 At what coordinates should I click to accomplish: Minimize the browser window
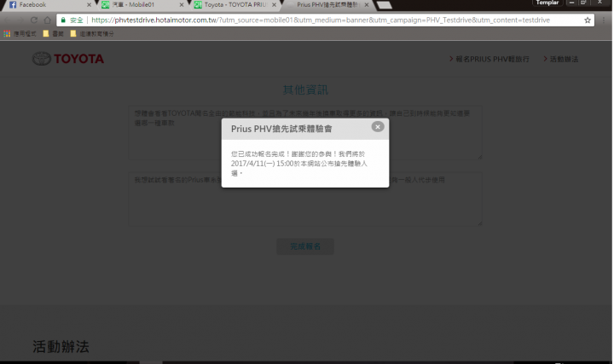click(571, 3)
